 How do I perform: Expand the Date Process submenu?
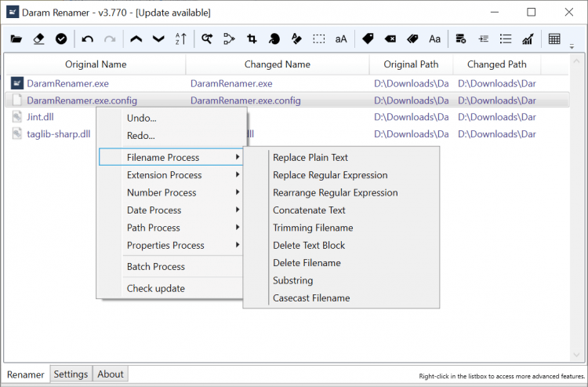pos(171,210)
